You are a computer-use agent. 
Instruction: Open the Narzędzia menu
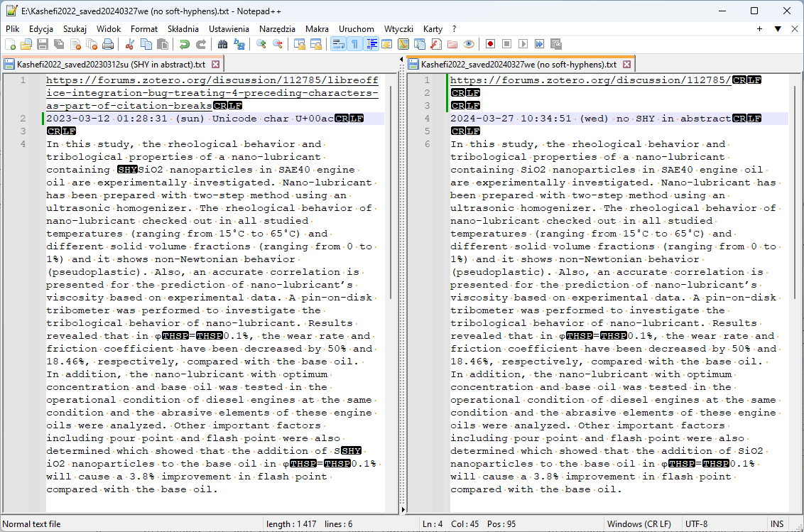click(277, 29)
